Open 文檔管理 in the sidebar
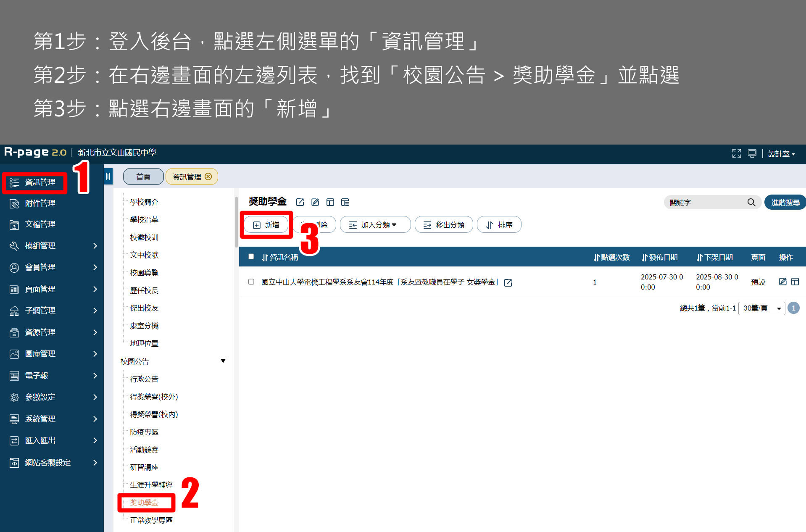Viewport: 806px width, 532px height. (40, 224)
